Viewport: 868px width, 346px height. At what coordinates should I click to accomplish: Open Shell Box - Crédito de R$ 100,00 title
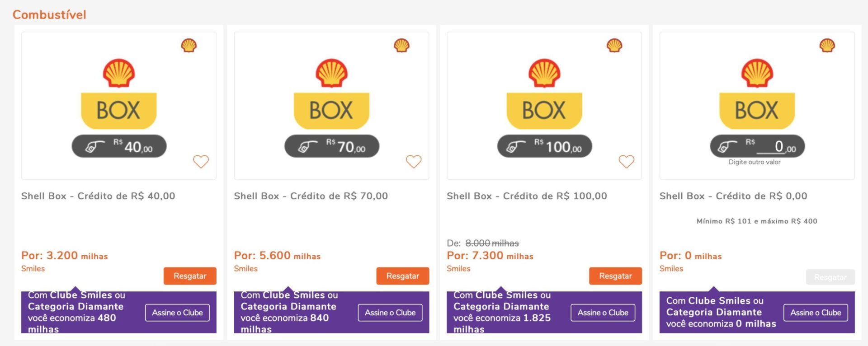(x=527, y=196)
